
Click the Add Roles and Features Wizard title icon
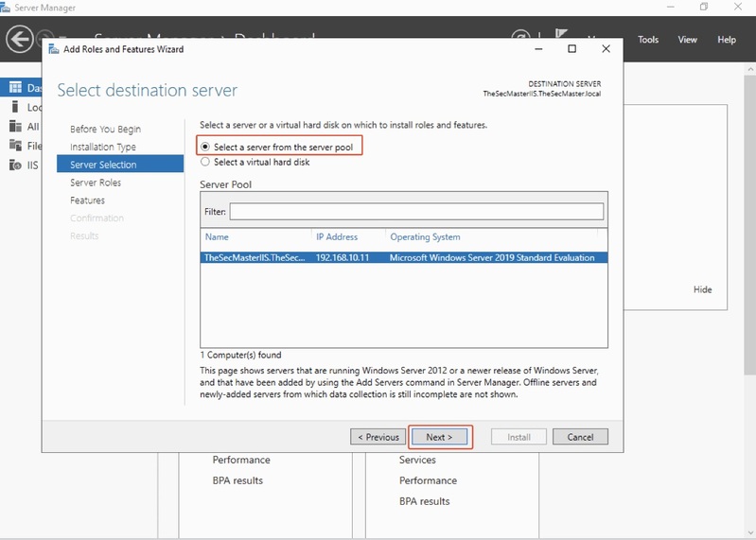coord(54,49)
